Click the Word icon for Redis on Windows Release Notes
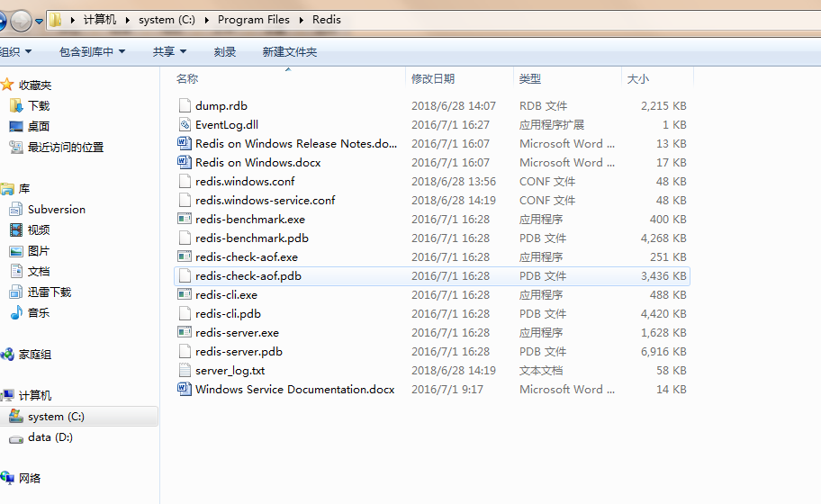Screen dimensions: 821x504 (x=185, y=143)
